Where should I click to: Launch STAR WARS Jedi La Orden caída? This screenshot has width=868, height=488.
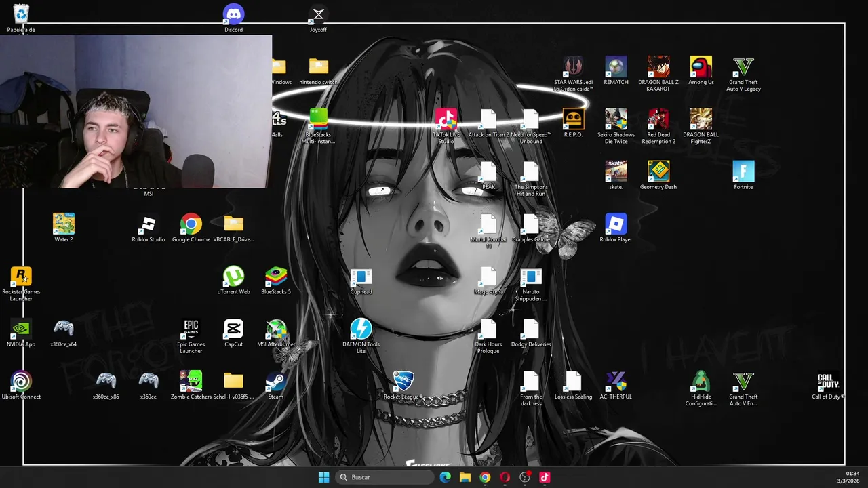tap(573, 75)
